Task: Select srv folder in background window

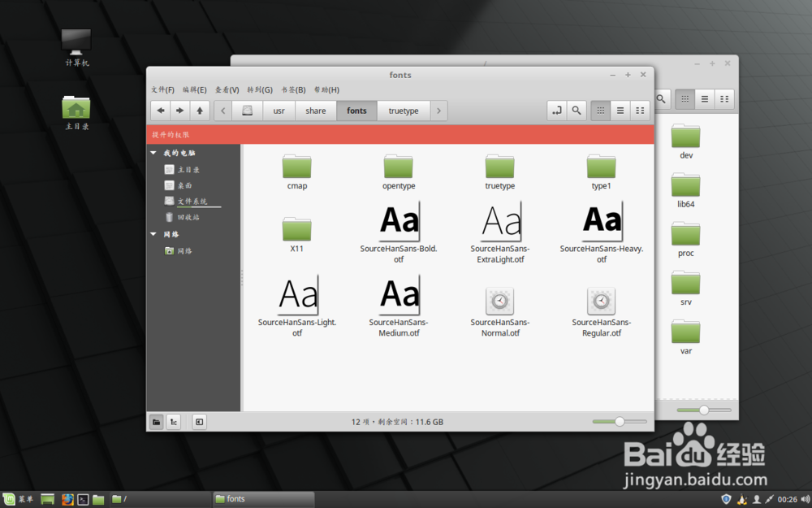Action: coord(686,289)
